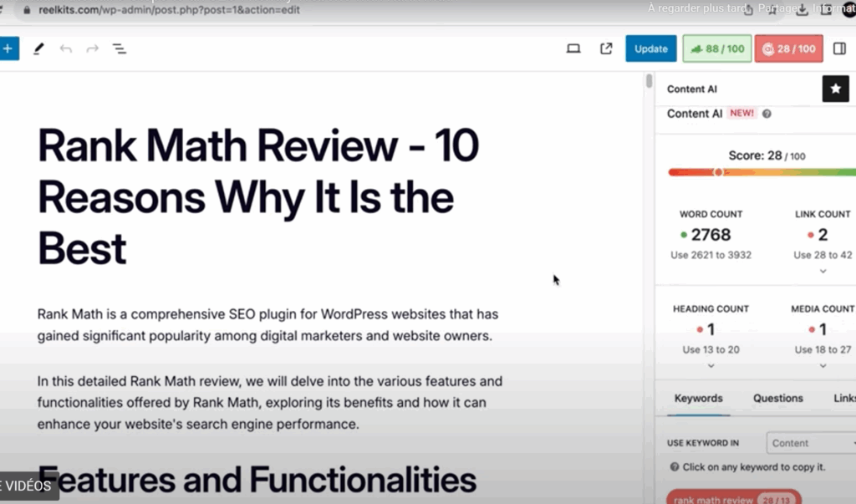Open the Rank Math 88 / 100 score
The image size is (856, 504).
click(x=716, y=48)
